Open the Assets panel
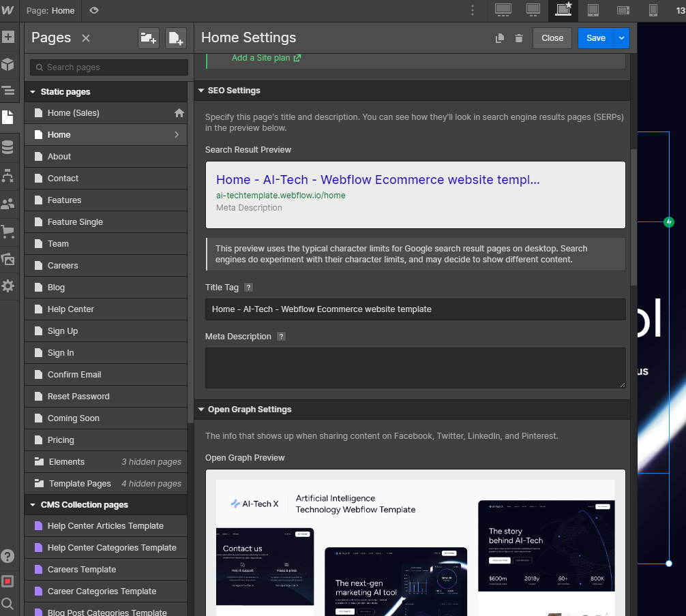 [9, 259]
